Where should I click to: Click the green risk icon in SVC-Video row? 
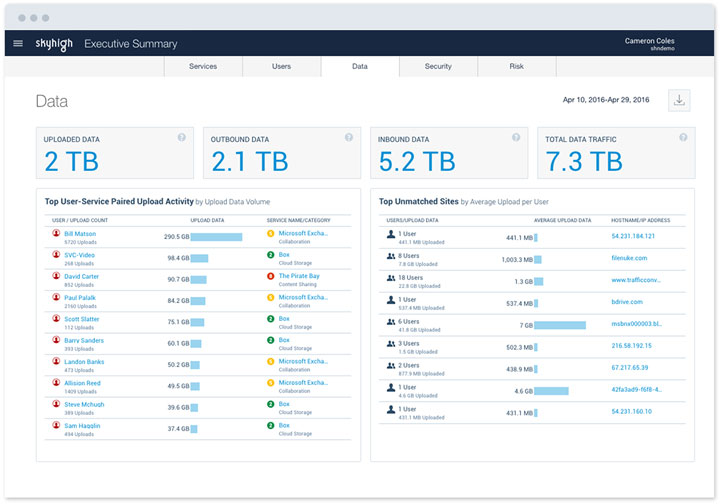(x=271, y=255)
